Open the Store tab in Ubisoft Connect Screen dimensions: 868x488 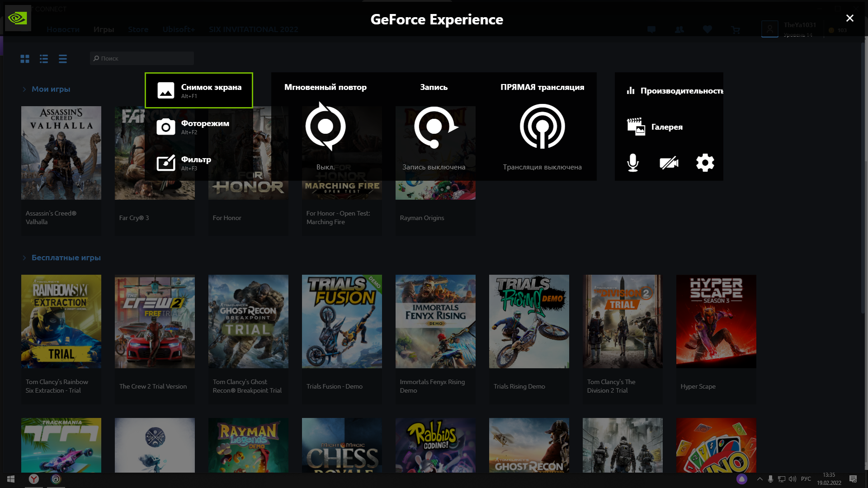click(138, 29)
